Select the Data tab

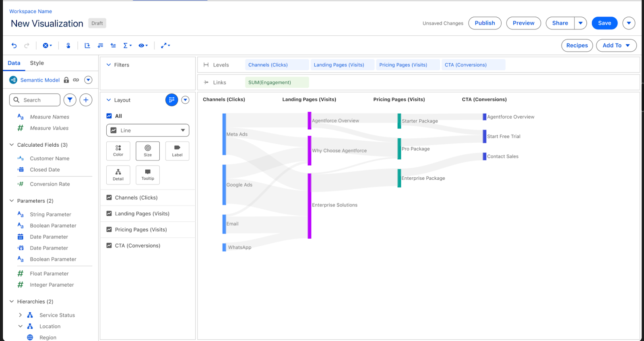[x=14, y=63]
